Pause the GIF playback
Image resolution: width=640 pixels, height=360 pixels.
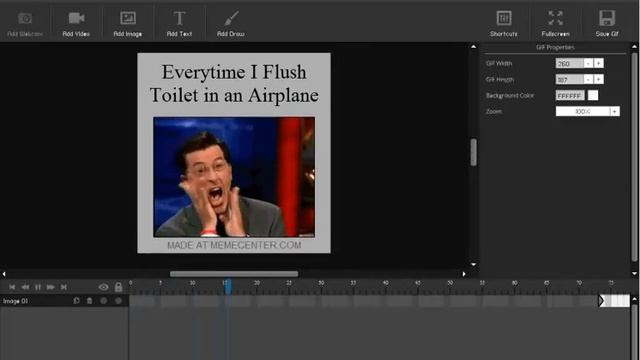click(38, 287)
